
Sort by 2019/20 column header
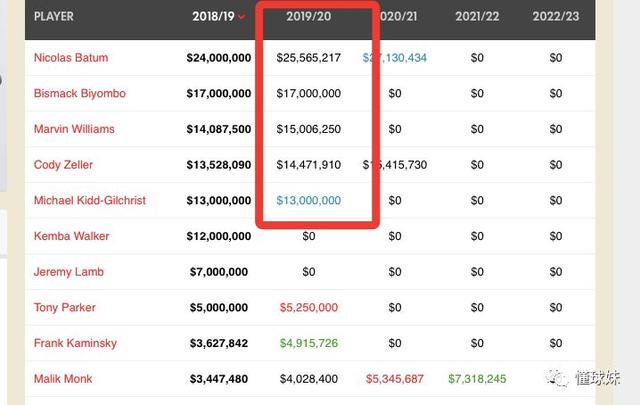[308, 17]
